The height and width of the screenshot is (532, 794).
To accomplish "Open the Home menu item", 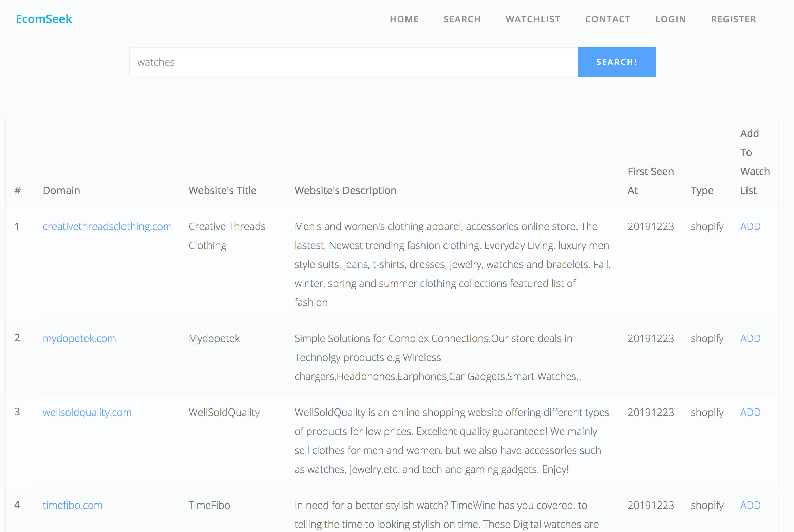I will tap(404, 19).
